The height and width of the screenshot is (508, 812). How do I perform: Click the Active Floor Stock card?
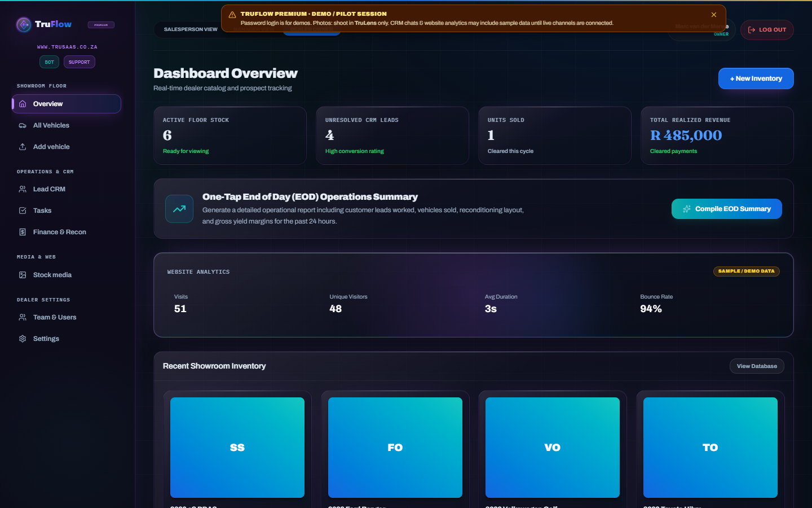tap(230, 135)
